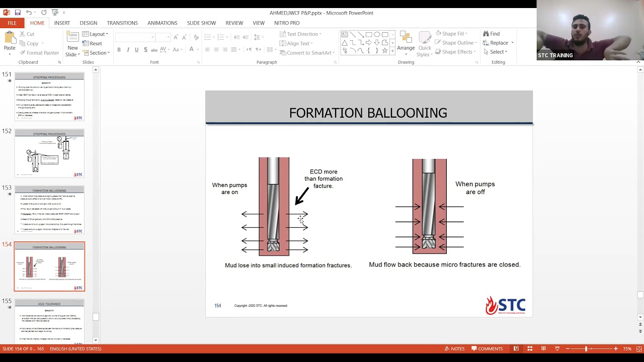Open the REVIEW tab
The height and width of the screenshot is (362, 644).
tap(234, 23)
